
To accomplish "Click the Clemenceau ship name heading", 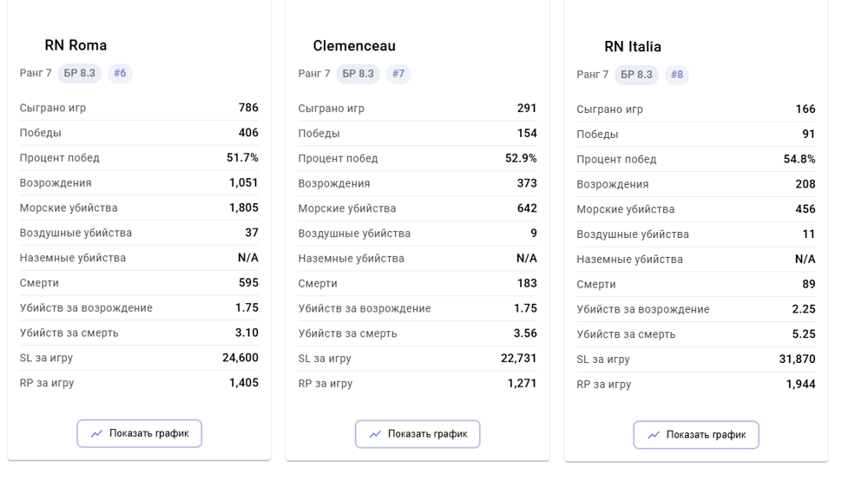I will [x=354, y=46].
